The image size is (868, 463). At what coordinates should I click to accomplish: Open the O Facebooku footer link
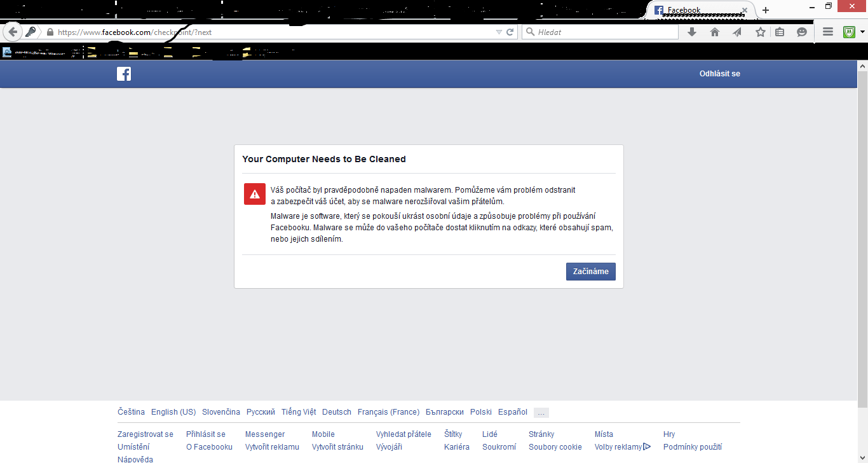(209, 447)
